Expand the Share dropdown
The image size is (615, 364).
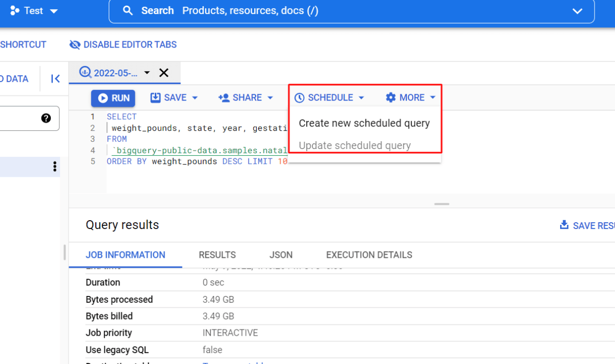270,98
